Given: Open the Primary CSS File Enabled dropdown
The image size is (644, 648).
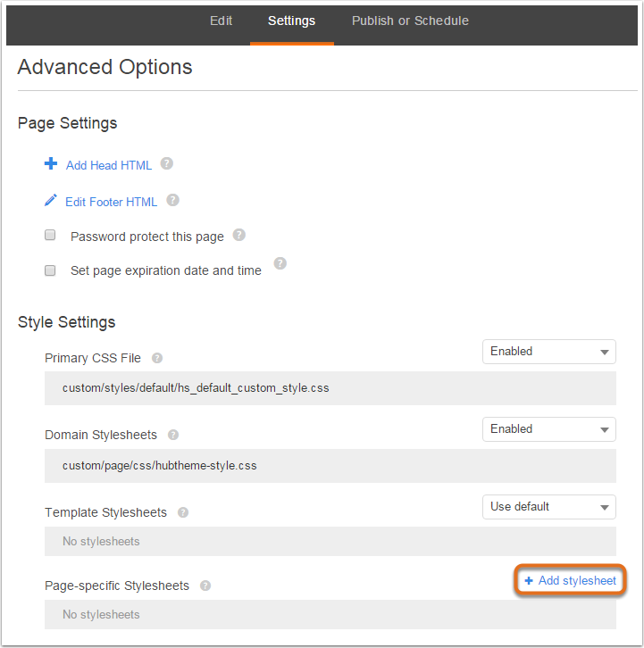Looking at the screenshot, I should (x=548, y=352).
